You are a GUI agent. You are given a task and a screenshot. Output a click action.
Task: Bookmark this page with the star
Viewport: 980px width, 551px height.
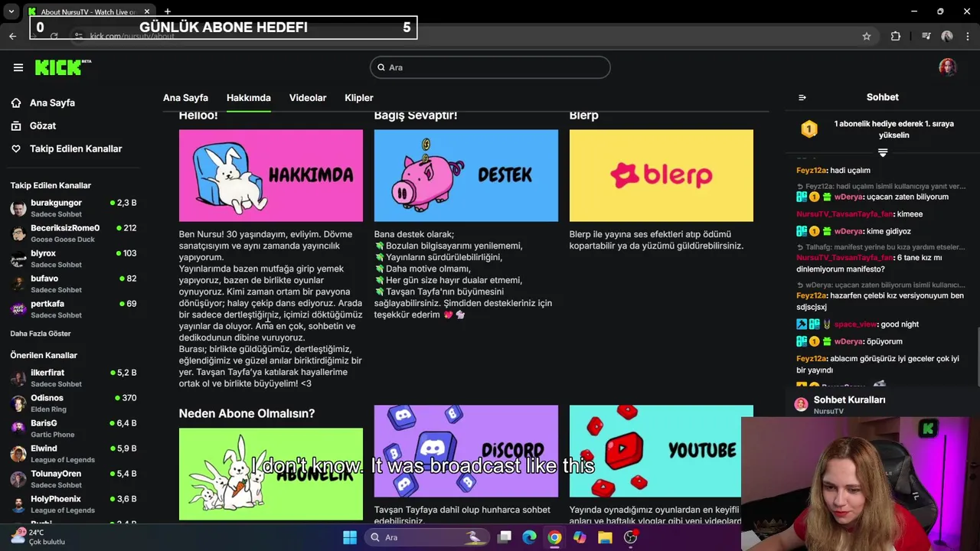pyautogui.click(x=867, y=36)
